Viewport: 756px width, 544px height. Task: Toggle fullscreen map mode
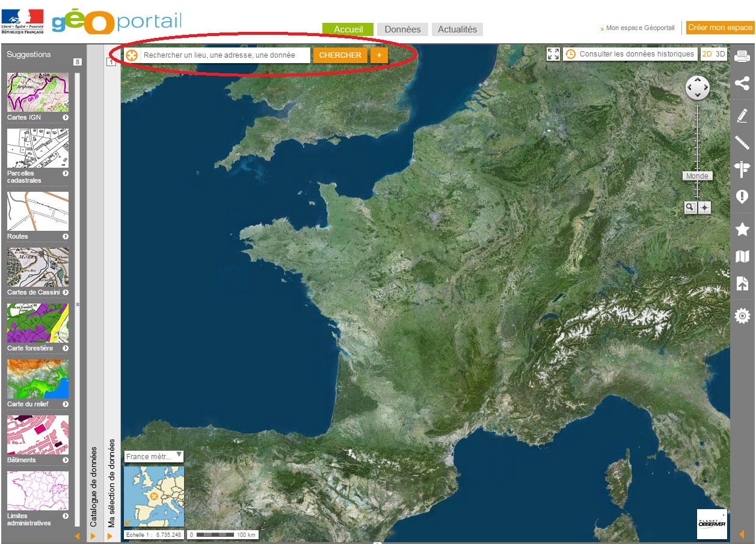coord(553,54)
